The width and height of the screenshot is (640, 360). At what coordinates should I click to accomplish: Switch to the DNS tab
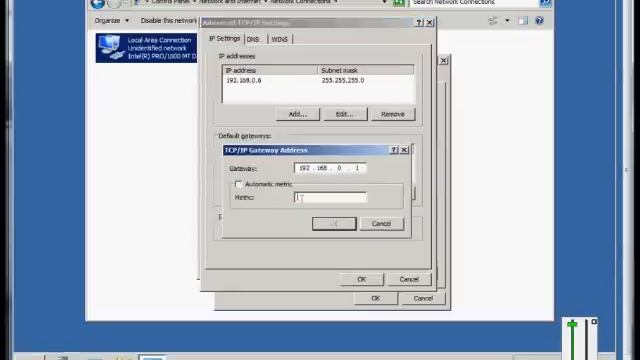(x=253, y=39)
